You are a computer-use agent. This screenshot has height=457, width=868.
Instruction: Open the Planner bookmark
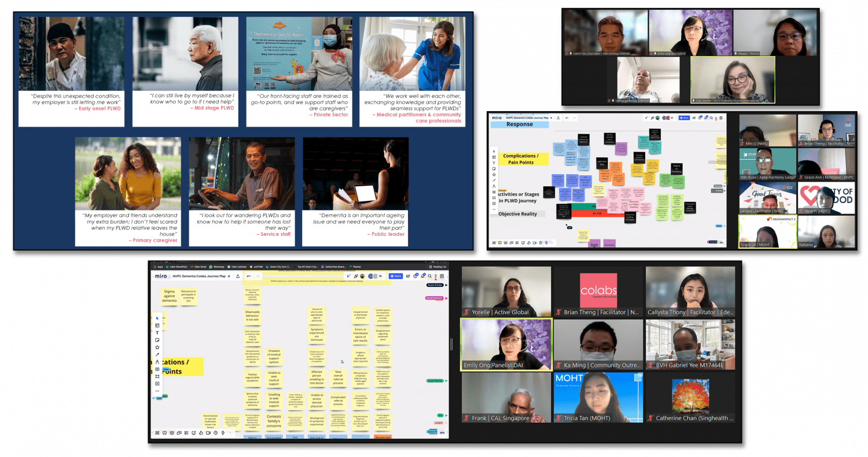pos(356,267)
